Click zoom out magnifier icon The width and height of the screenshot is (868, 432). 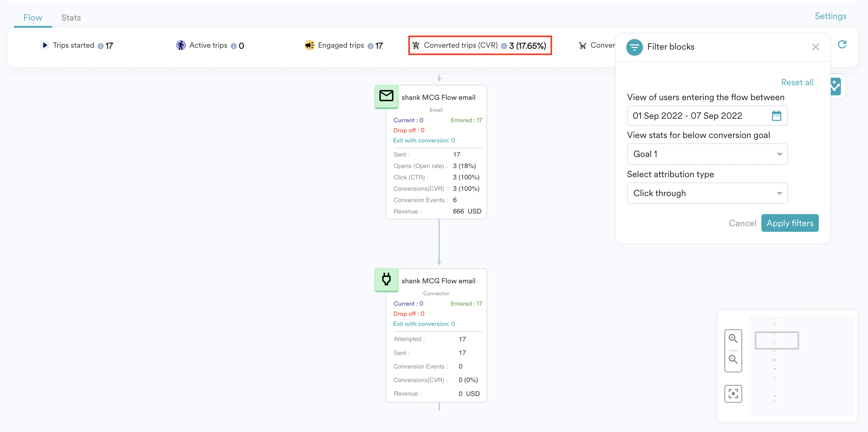click(733, 359)
